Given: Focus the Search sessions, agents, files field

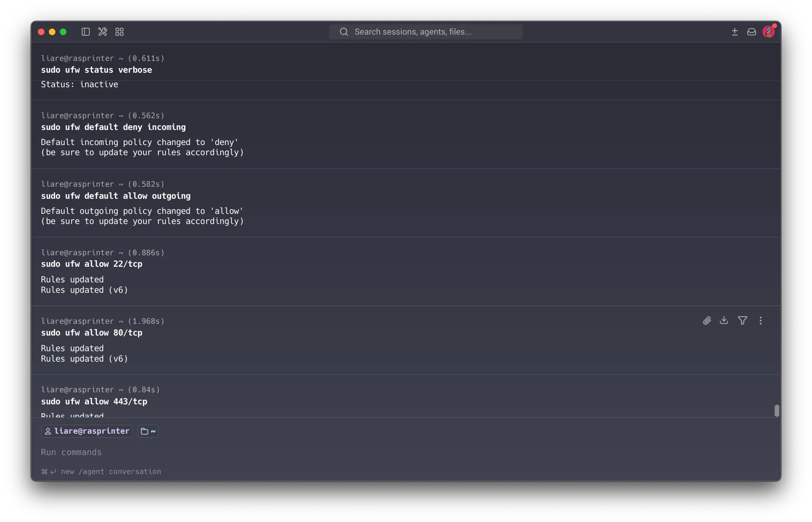Looking at the screenshot, I should pyautogui.click(x=426, y=32).
